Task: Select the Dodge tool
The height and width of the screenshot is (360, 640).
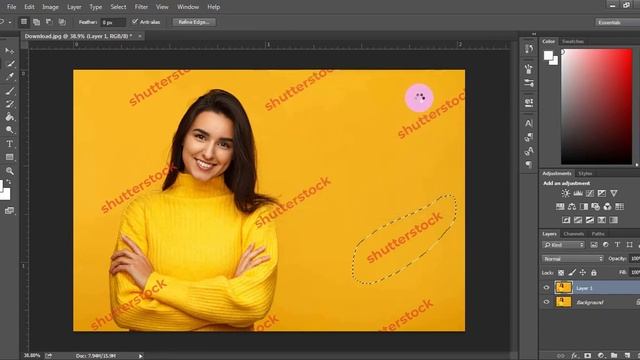Action: click(9, 130)
